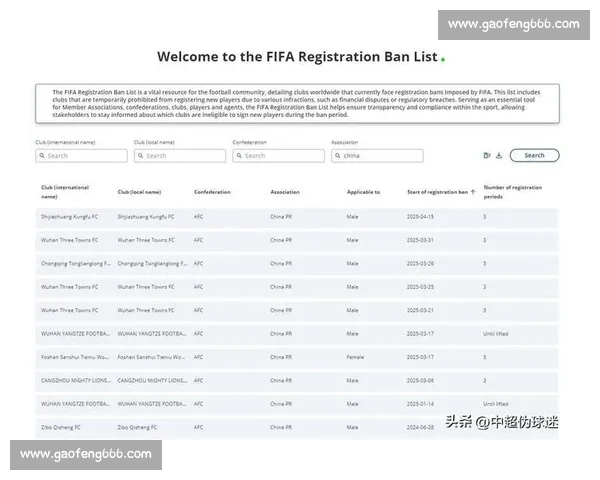Select Foshan Sanshui Tieniu international name cell

[x=75, y=357]
